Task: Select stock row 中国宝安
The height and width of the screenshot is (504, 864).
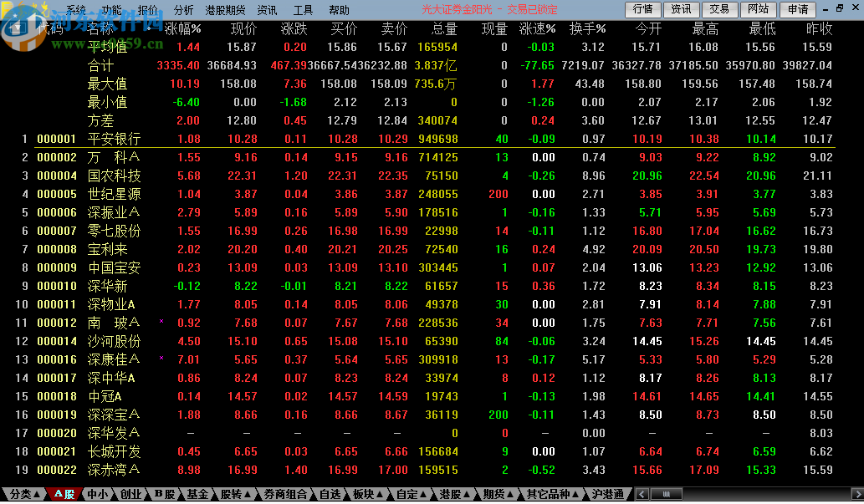Action: click(x=424, y=267)
